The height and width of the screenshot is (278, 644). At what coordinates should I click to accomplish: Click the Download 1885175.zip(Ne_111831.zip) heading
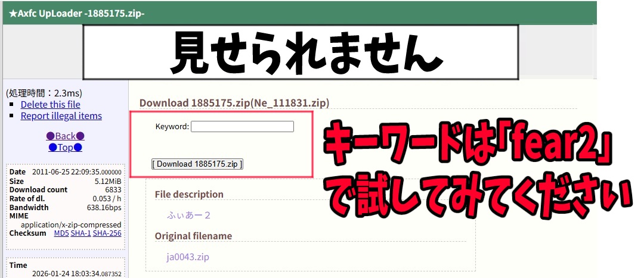click(234, 102)
